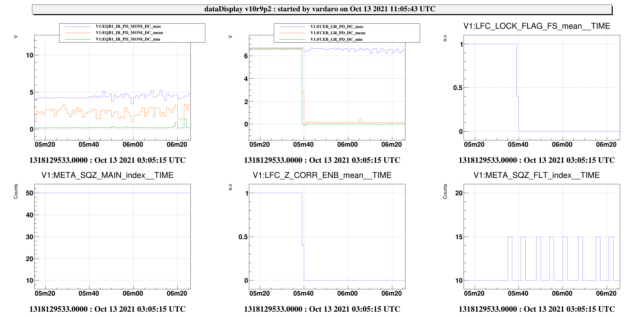
Task: Click GPS timestamp under FCEB plot
Action: pos(322,160)
